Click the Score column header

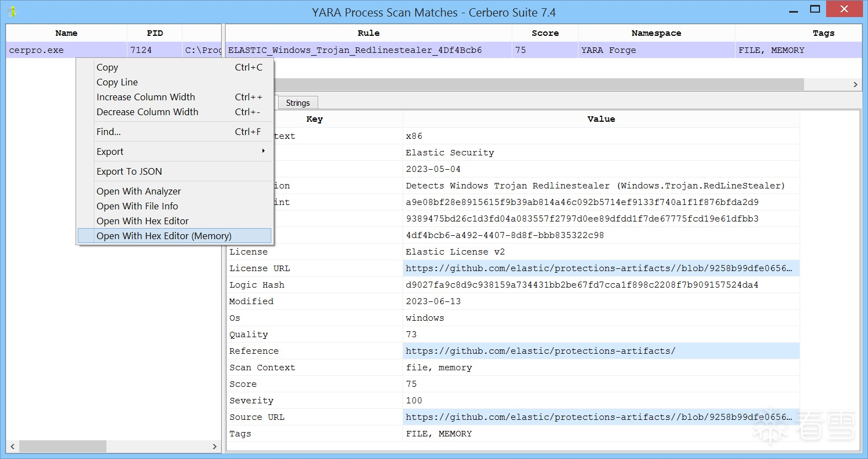click(x=545, y=33)
